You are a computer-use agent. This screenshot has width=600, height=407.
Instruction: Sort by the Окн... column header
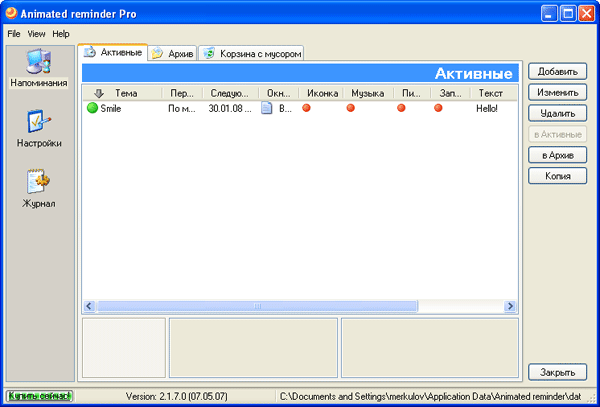click(x=279, y=93)
